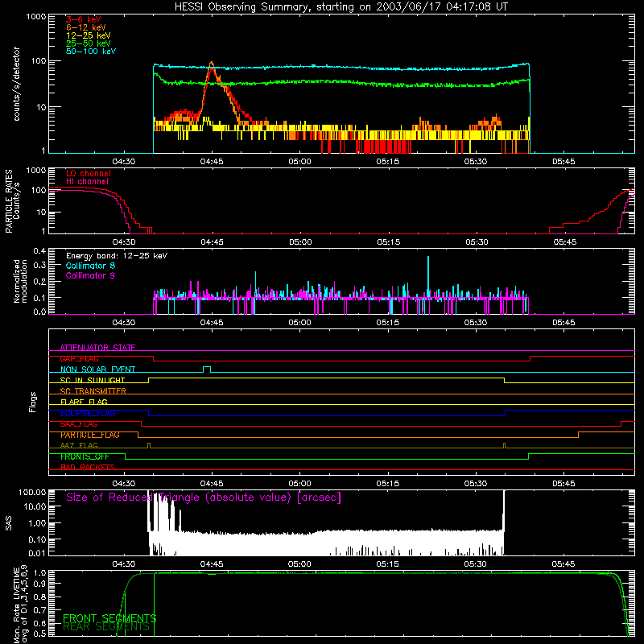The image size is (644, 644).
Task: Click the Size of Reduced Triangle label
Action: pos(204,497)
